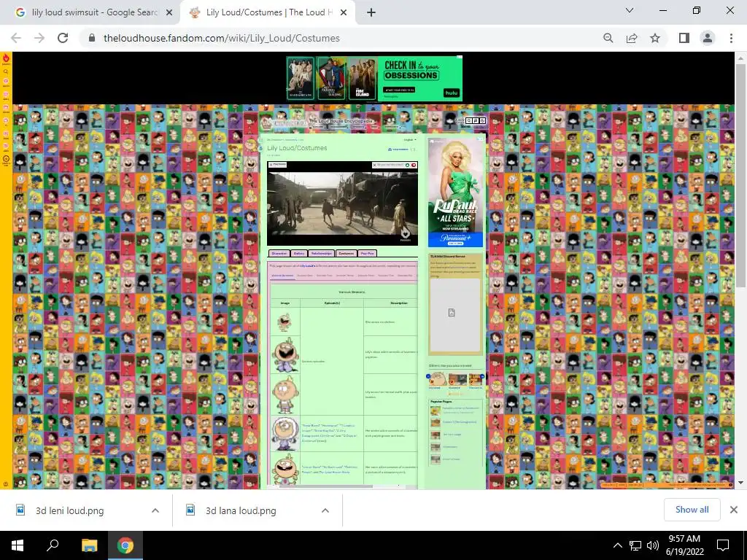Click the wiki header search icon
Screen dimensions: 747x560
[x=469, y=121]
